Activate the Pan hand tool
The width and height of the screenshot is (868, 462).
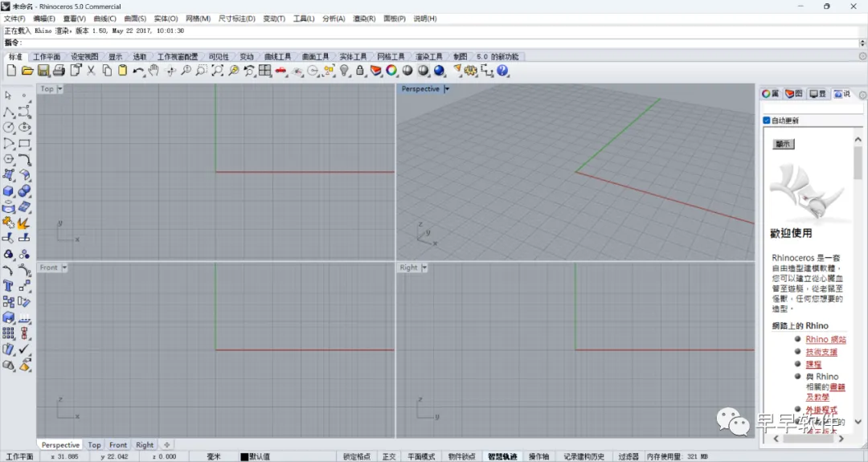(154, 71)
